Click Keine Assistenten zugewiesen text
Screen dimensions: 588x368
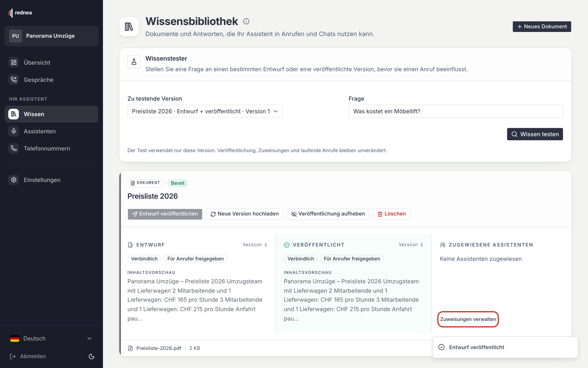click(x=481, y=259)
